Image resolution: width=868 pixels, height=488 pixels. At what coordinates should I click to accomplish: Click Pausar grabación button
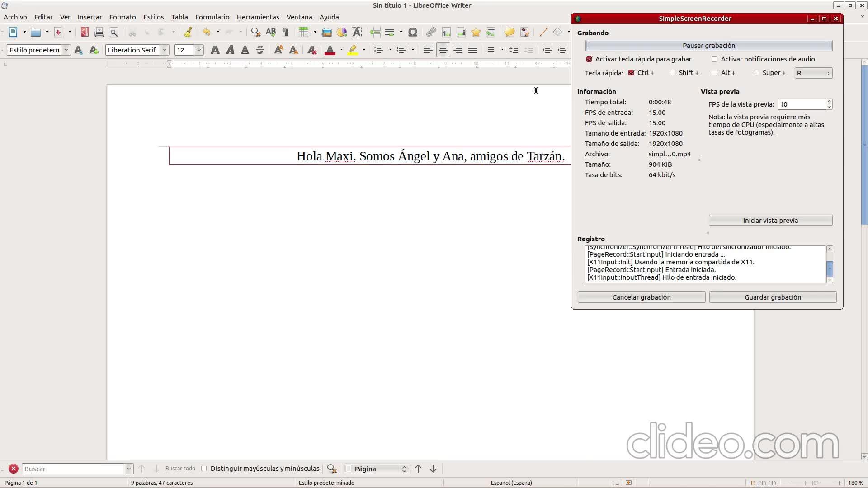click(x=708, y=46)
